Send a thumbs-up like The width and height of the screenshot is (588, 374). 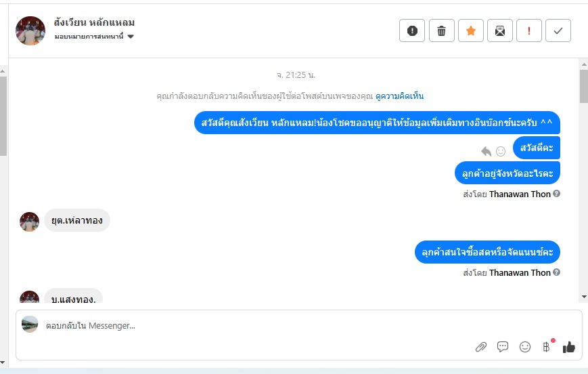(569, 347)
